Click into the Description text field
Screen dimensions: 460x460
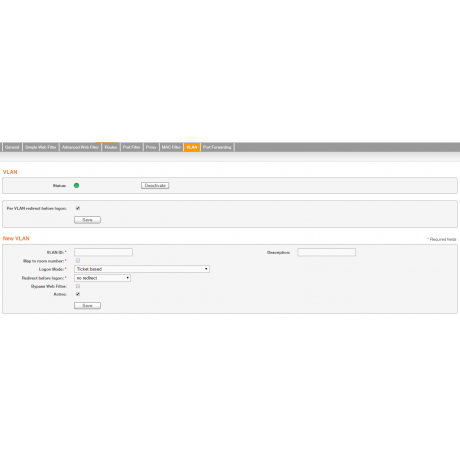click(x=326, y=252)
